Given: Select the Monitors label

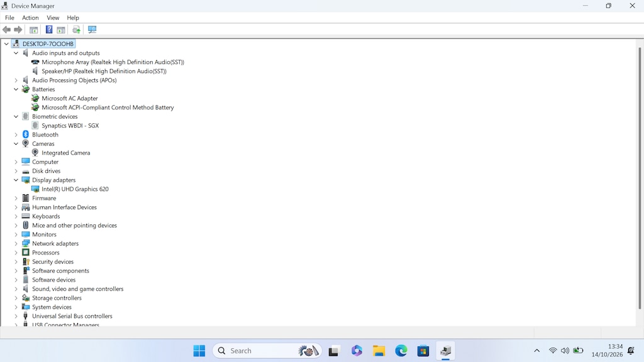Looking at the screenshot, I should (x=44, y=234).
